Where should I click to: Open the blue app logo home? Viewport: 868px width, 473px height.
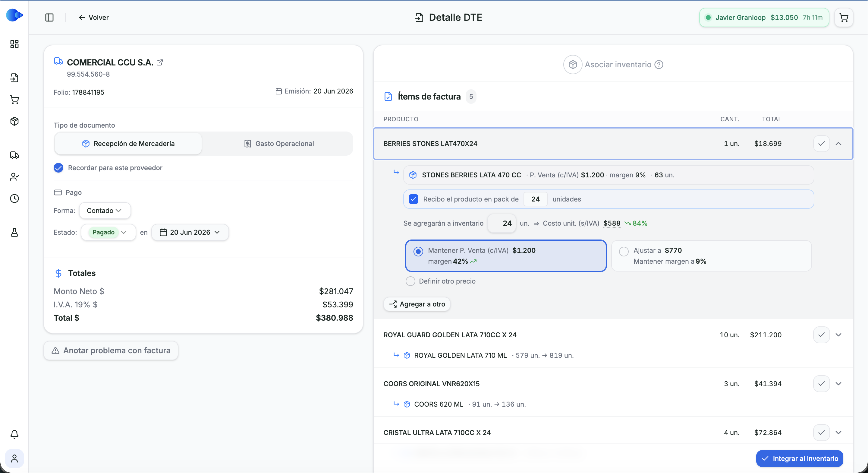[14, 15]
